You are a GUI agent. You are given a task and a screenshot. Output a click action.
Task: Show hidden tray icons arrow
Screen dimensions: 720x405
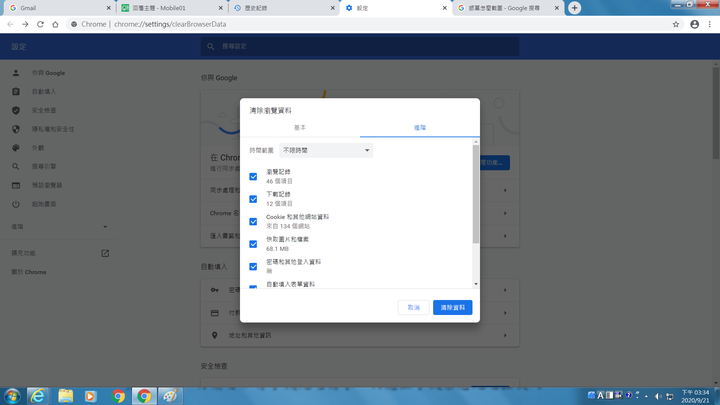[x=646, y=396]
